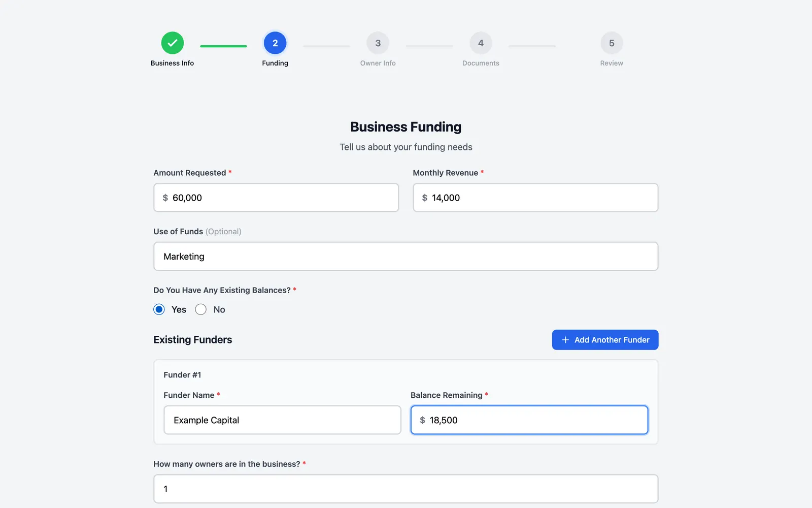Click the Add Another Funder button
Image resolution: width=812 pixels, height=508 pixels.
point(605,340)
